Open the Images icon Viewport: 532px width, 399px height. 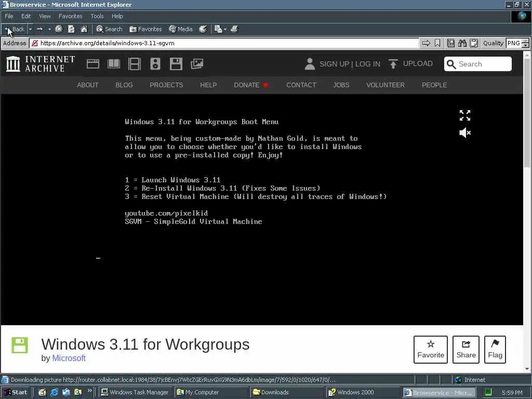pos(197,64)
